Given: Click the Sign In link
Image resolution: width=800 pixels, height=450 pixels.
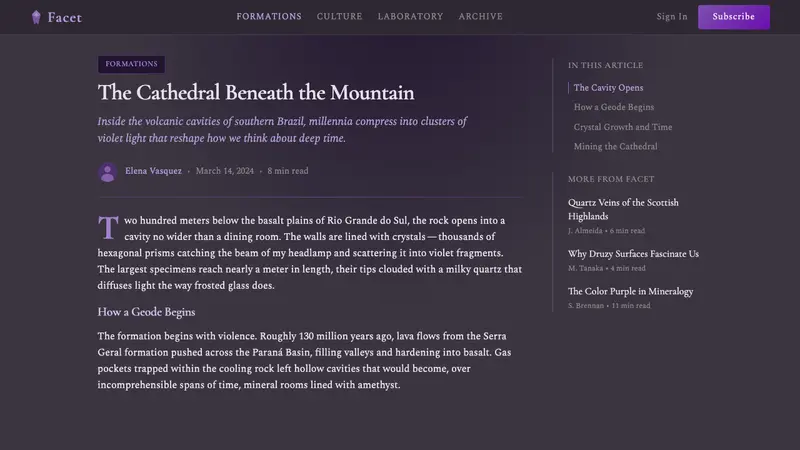Looking at the screenshot, I should tap(672, 17).
